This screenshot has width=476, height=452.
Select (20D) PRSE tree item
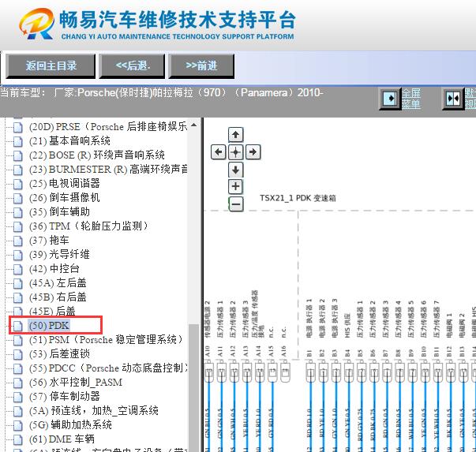(108, 126)
